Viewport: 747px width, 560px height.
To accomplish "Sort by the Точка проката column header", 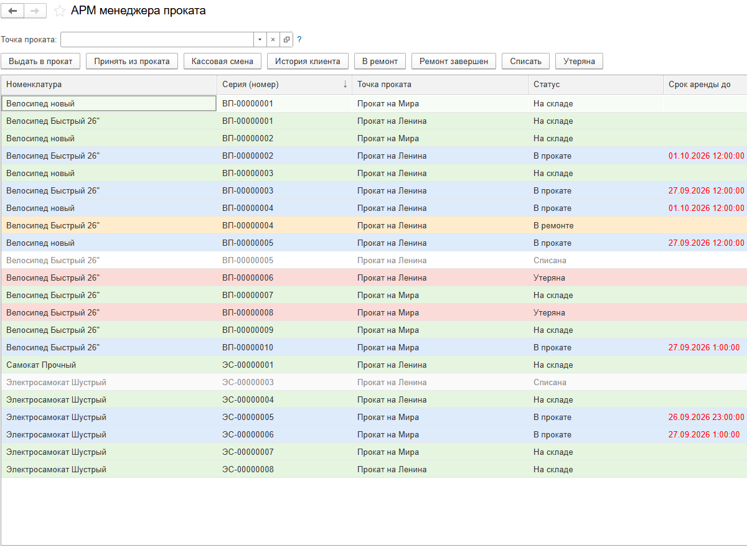I will click(x=440, y=85).
